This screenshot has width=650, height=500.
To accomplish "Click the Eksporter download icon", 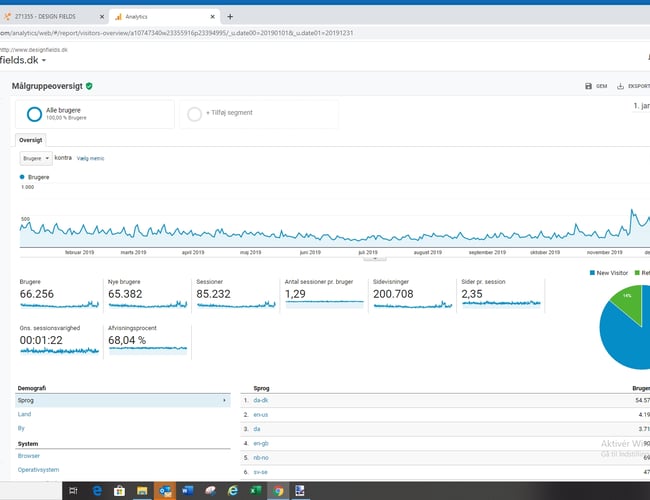I will pos(621,86).
